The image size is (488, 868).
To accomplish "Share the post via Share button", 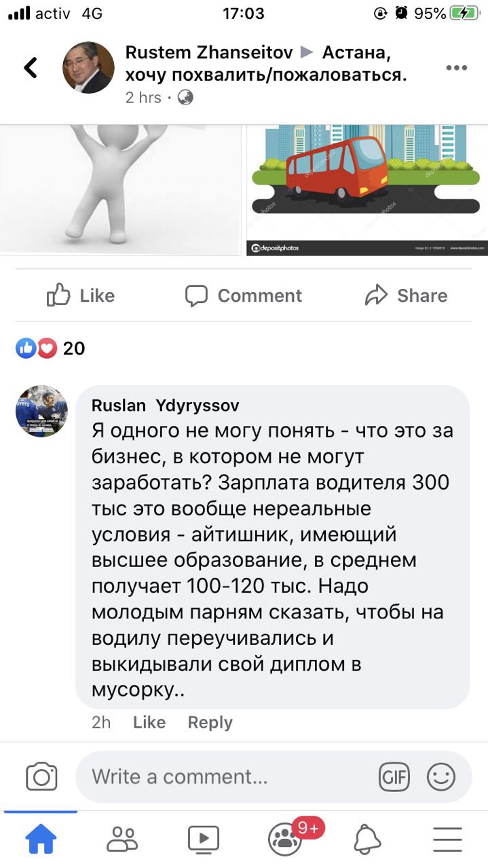I will coord(406,296).
